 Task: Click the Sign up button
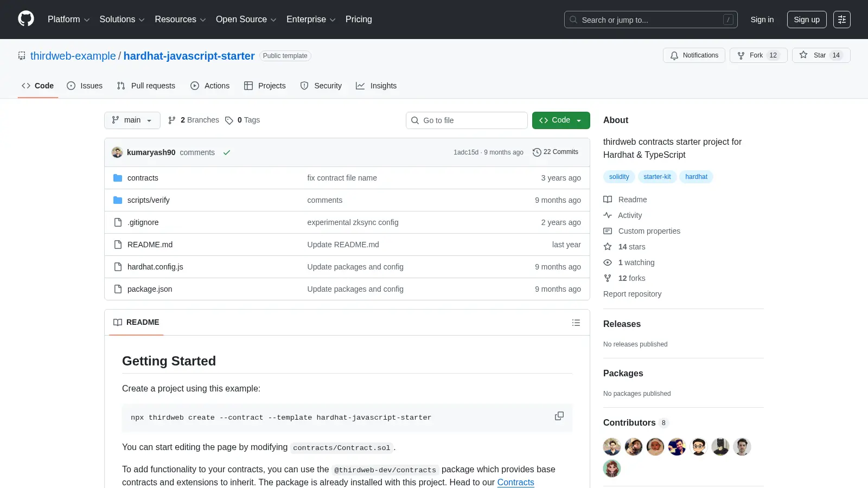coord(807,20)
